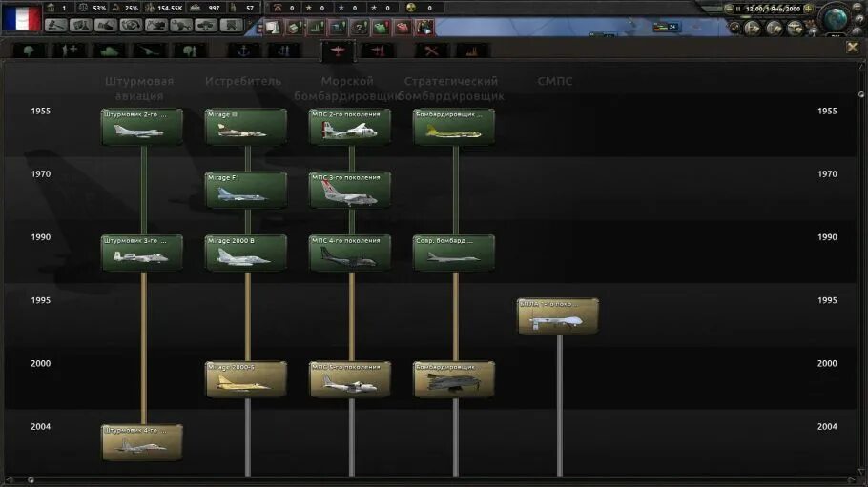Viewport: 868px width, 487px height.
Task: Toggle pause next to the date
Action: (x=738, y=9)
